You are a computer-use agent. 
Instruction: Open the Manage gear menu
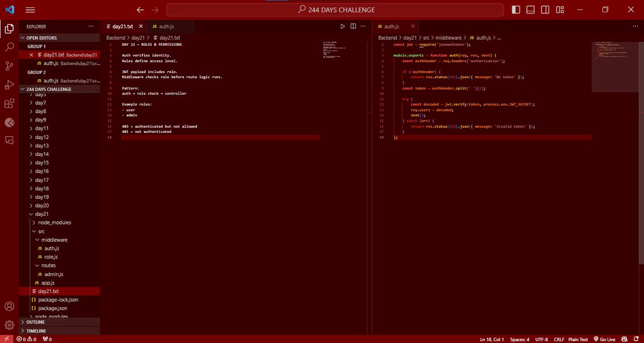pos(9,325)
